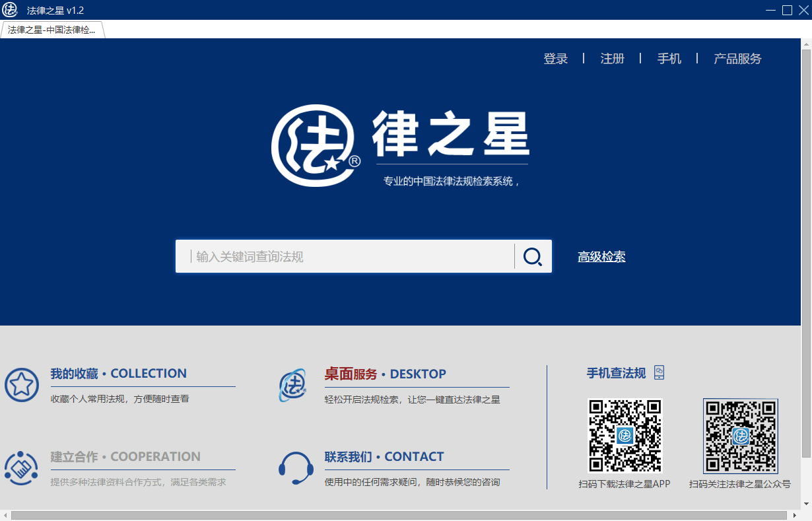The height and width of the screenshot is (521, 812).
Task: Click the scroll right arrow
Action: (x=795, y=515)
